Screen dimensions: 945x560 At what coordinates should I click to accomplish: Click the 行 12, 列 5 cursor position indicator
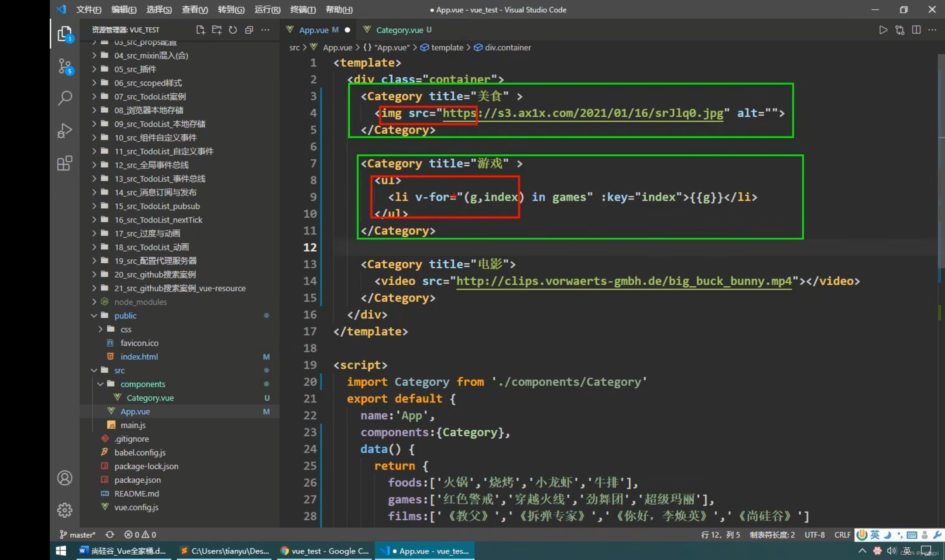[x=720, y=535]
